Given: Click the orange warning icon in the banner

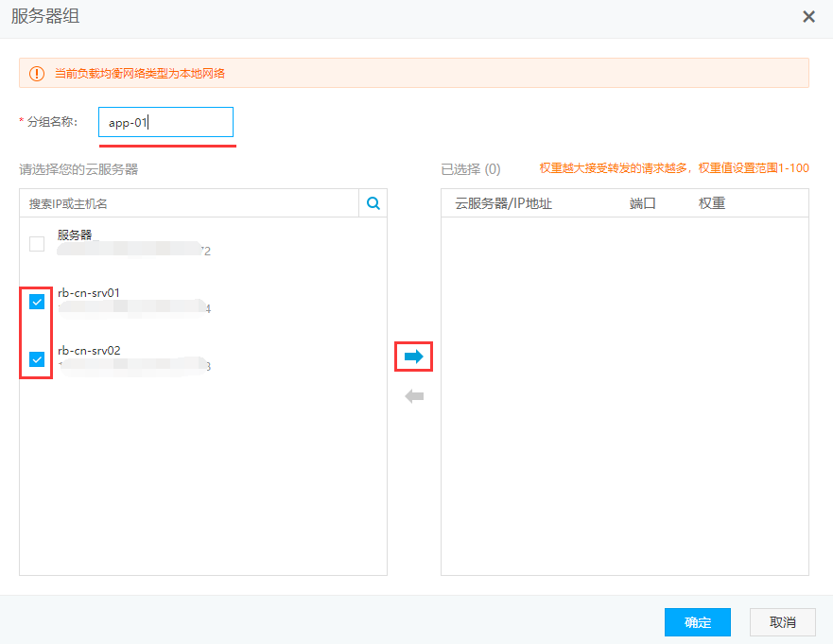Looking at the screenshot, I should [37, 73].
